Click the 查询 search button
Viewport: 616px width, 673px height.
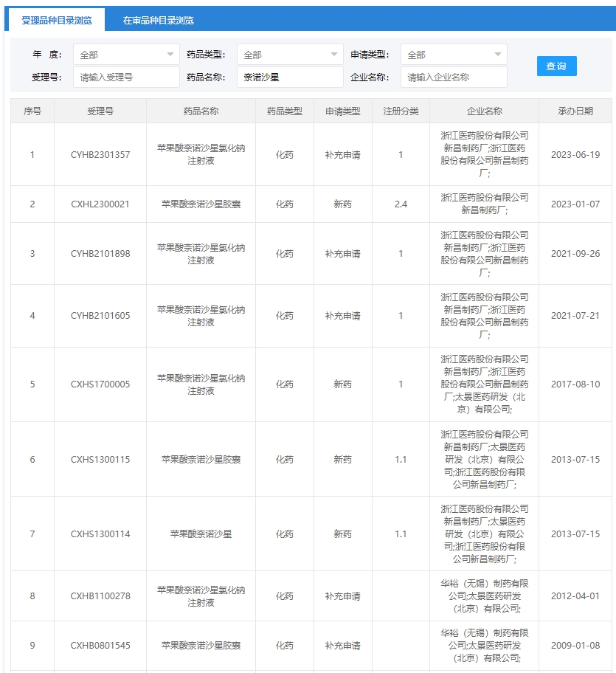point(556,66)
